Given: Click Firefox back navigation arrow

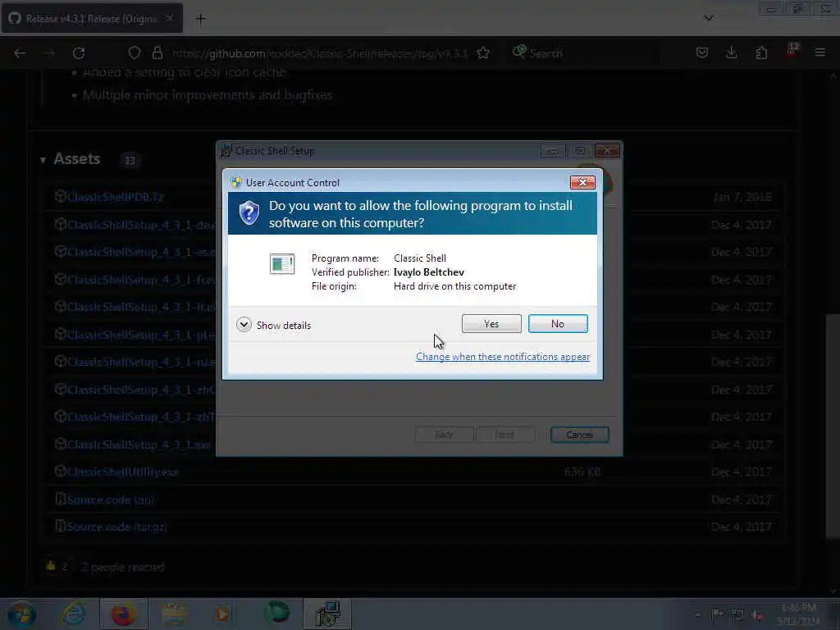Looking at the screenshot, I should [20, 53].
